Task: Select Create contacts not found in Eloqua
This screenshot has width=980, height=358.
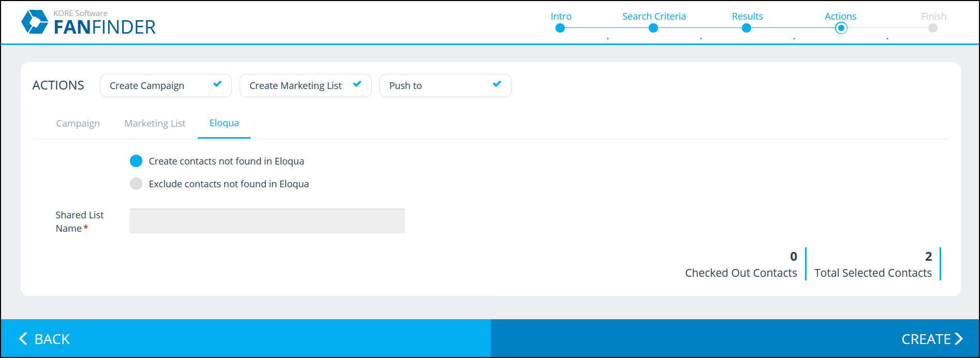Action: pyautogui.click(x=136, y=161)
